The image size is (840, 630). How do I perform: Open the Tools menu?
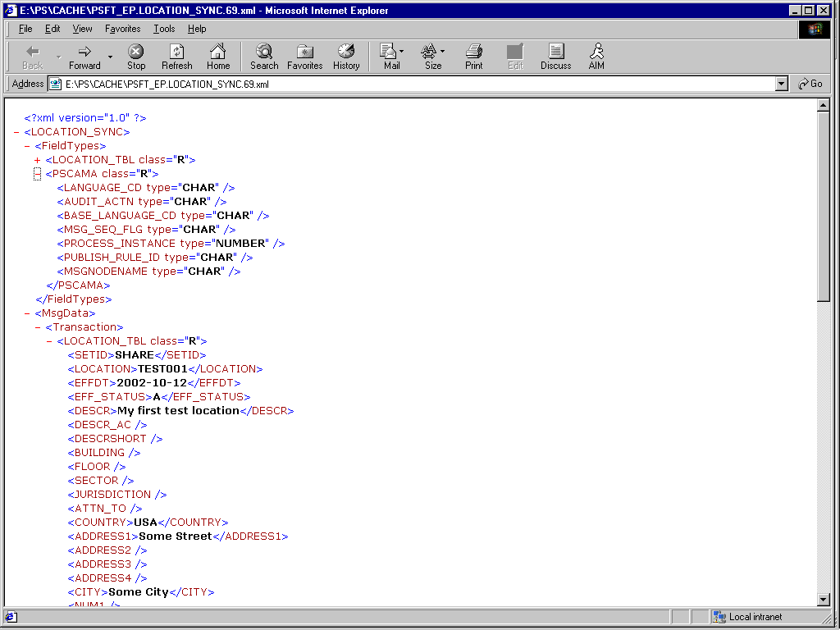click(x=164, y=29)
